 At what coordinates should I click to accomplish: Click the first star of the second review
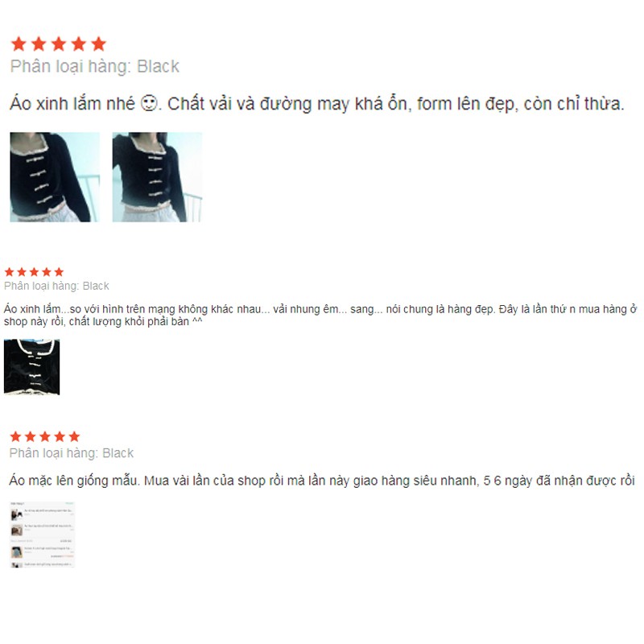tap(9, 272)
